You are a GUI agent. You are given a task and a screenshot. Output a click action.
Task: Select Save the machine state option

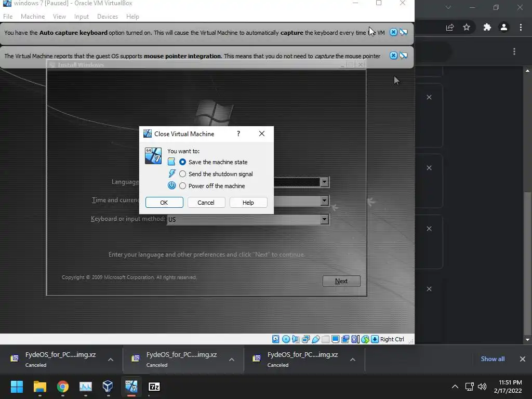click(x=182, y=162)
